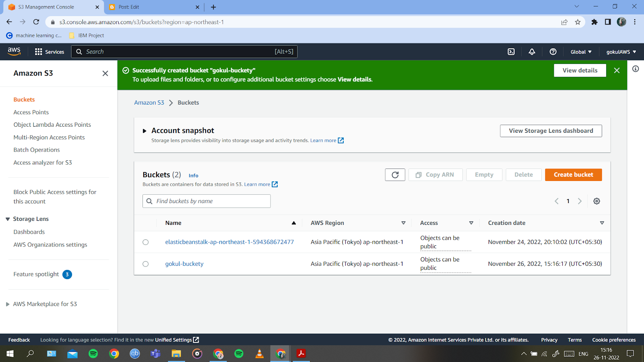This screenshot has height=362, width=644.
Task: Share this page using the address bar icon
Action: pos(564,22)
